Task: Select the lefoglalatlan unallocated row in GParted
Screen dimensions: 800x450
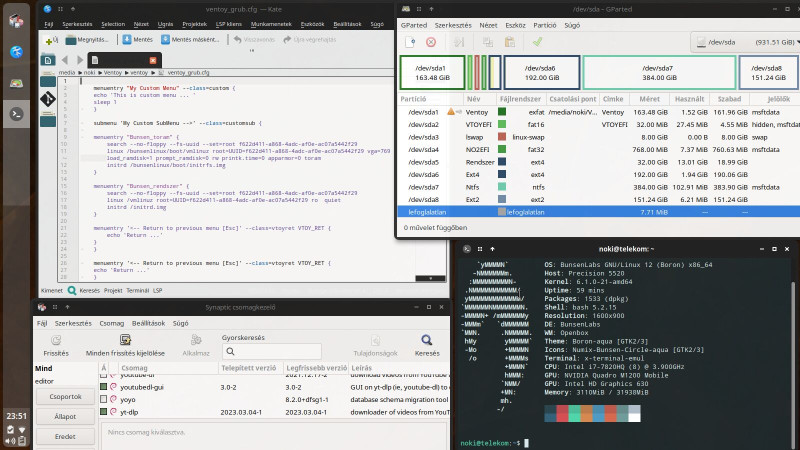Action: [x=598, y=212]
